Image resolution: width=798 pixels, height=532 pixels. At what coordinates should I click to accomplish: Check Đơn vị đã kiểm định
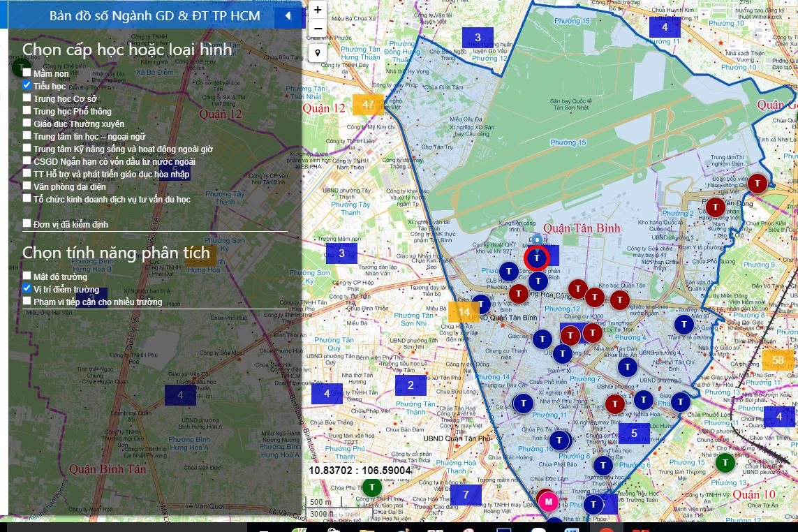click(27, 223)
